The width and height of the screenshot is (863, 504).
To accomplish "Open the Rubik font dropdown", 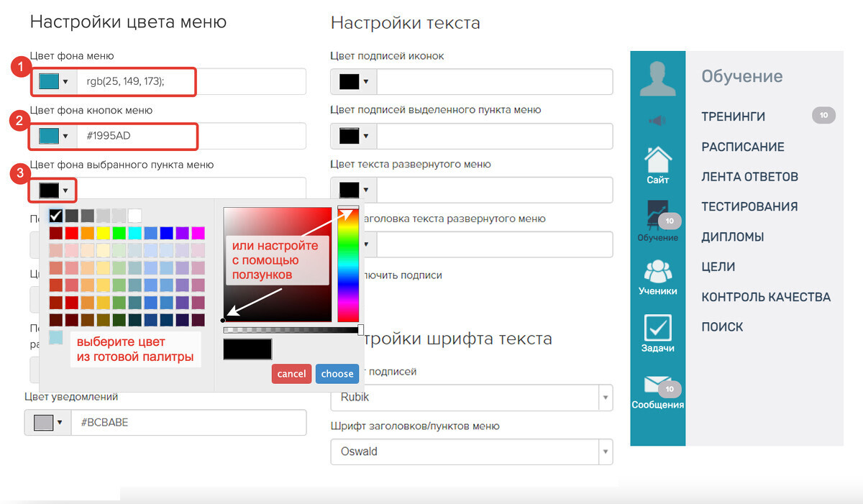I will click(472, 397).
